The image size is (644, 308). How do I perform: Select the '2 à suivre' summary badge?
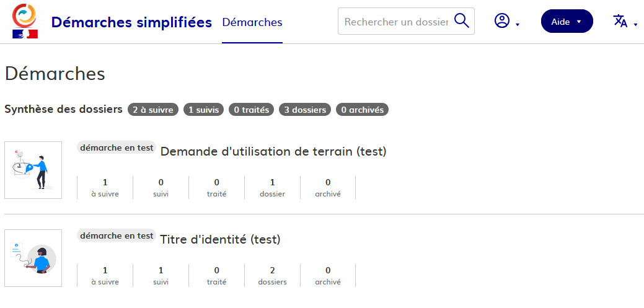[153, 110]
